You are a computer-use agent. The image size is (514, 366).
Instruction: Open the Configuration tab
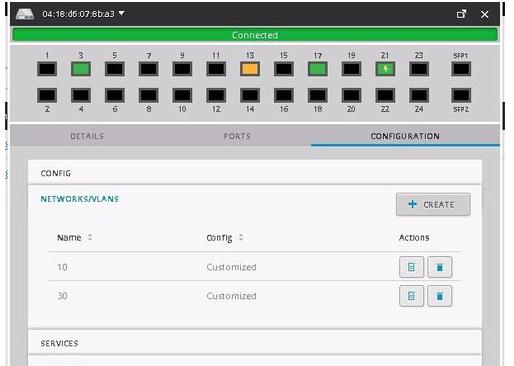405,136
